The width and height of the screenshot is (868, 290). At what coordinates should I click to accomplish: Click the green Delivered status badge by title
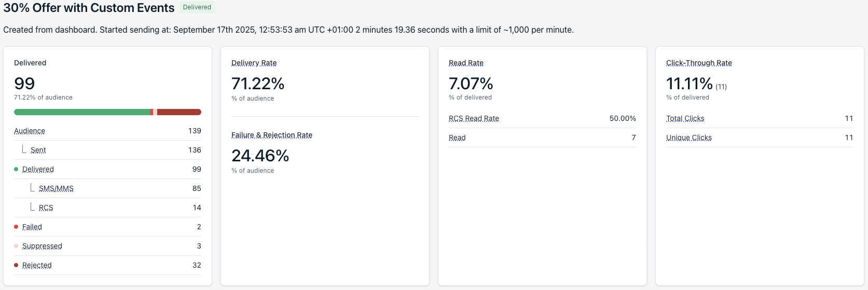[197, 7]
